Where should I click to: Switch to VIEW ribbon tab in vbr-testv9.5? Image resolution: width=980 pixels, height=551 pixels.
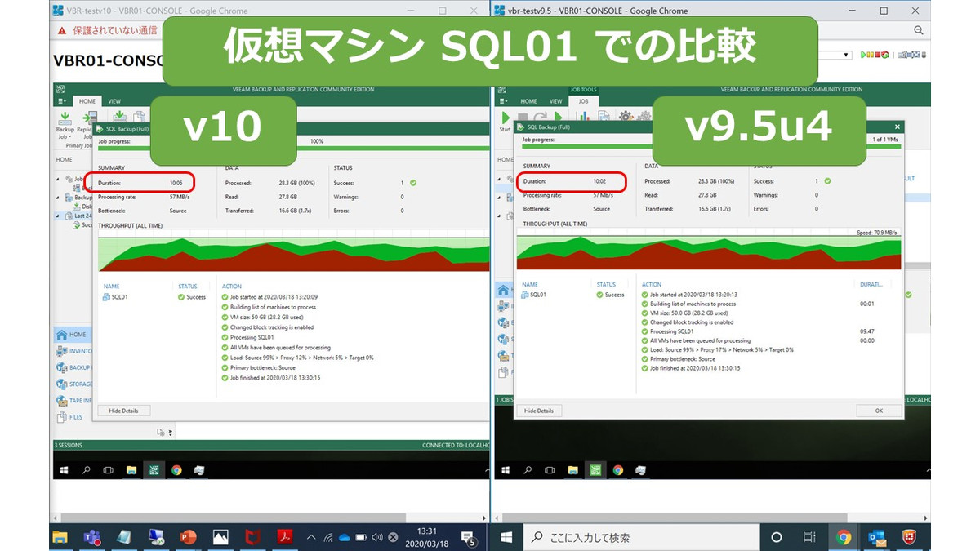(555, 101)
